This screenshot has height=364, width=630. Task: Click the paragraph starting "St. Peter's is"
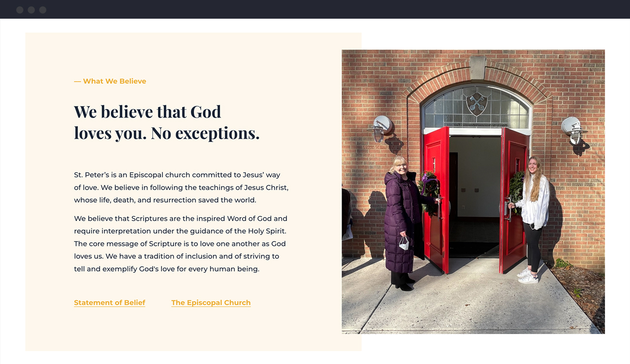tap(181, 187)
